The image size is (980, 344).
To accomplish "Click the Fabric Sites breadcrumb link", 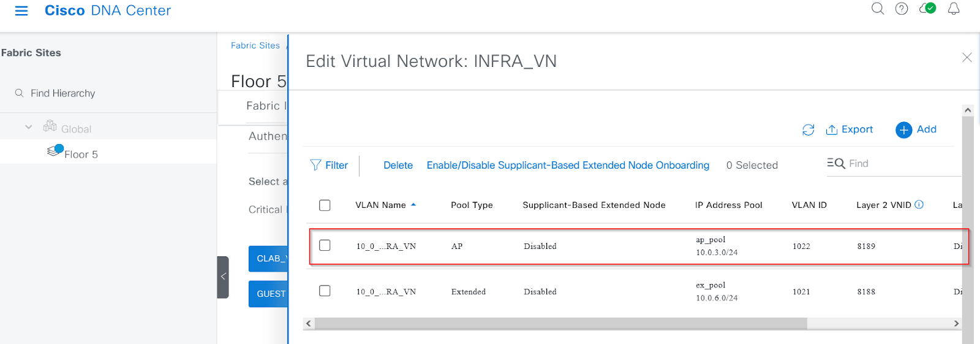I will point(255,45).
